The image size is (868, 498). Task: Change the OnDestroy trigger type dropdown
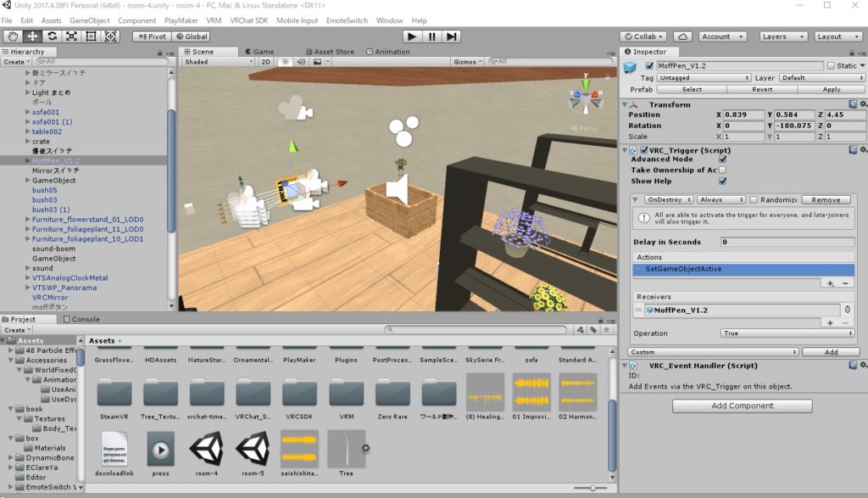[x=667, y=199]
